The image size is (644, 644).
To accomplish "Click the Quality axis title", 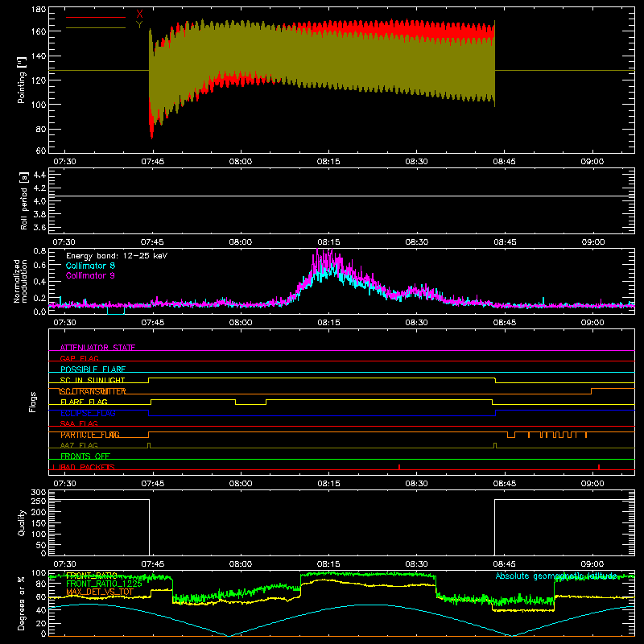I will (22, 522).
